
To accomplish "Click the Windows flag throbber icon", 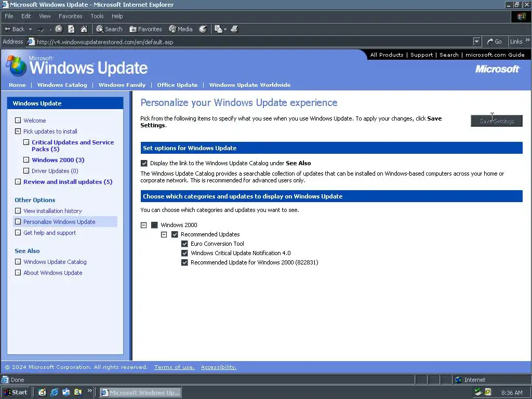I will tap(521, 16).
